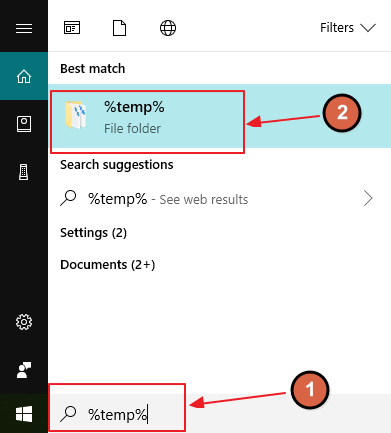Click the %temp% folder icon
Screen dimensions: 391x433
[76, 115]
